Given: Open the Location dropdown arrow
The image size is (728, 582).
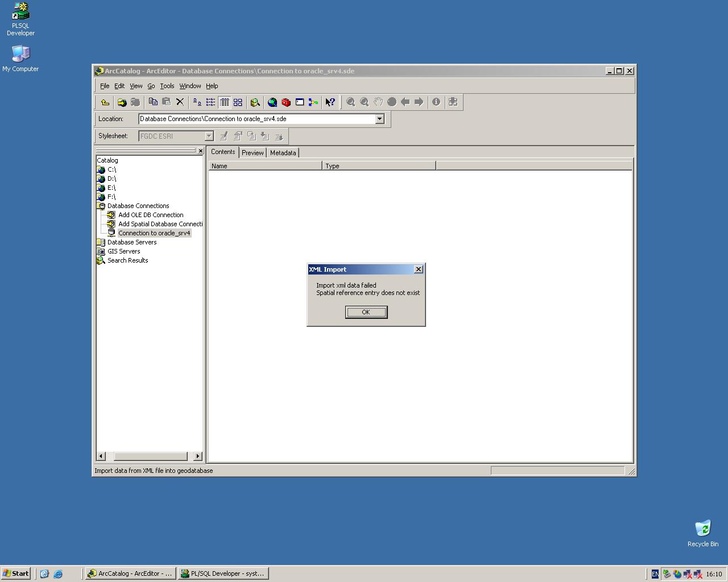Looking at the screenshot, I should (x=379, y=119).
